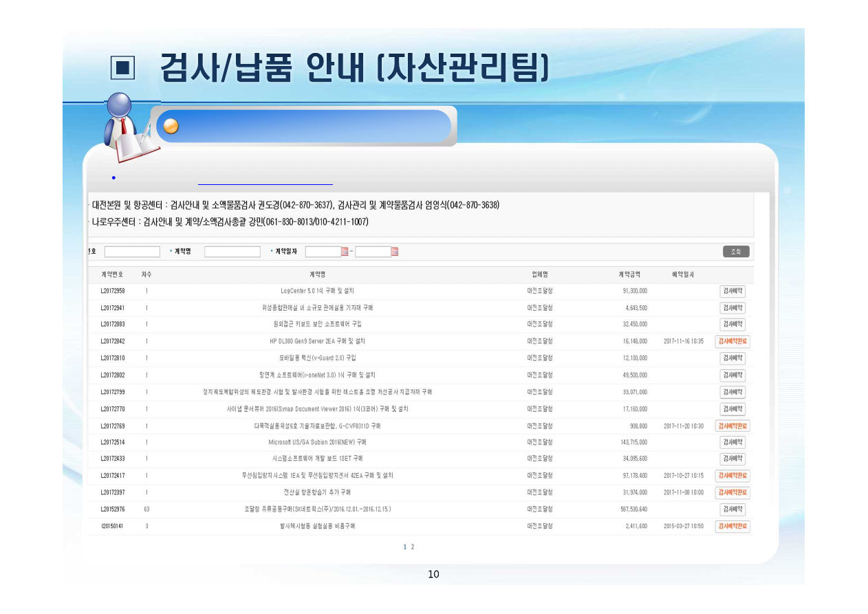Open the contract end date calendar icon
The height and width of the screenshot is (614, 868).
click(395, 252)
